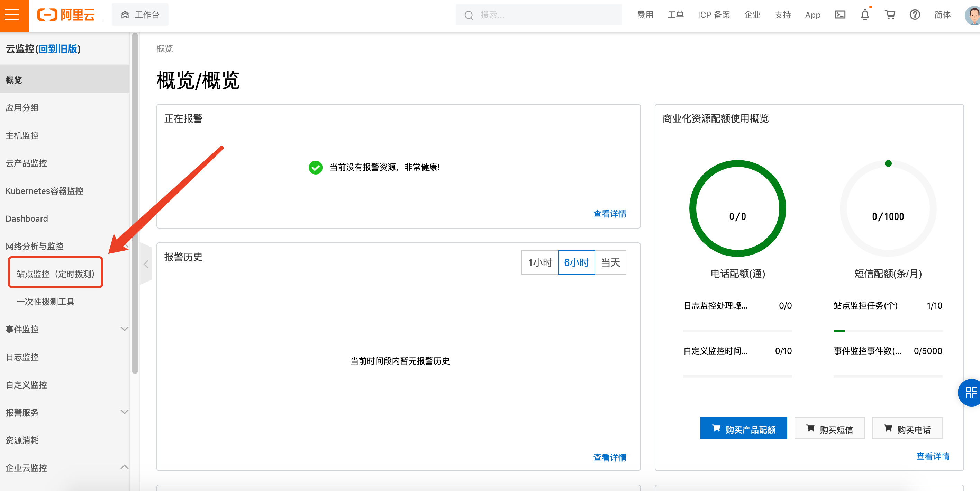View details of 正在报警 panel
This screenshot has width=980, height=491.
tap(609, 214)
